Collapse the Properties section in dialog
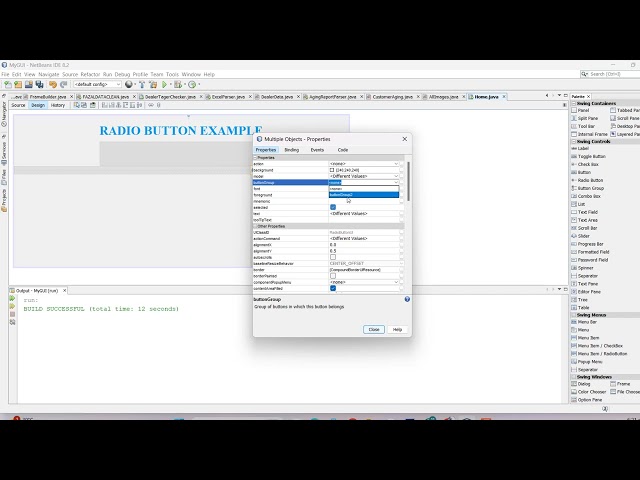 point(256,158)
